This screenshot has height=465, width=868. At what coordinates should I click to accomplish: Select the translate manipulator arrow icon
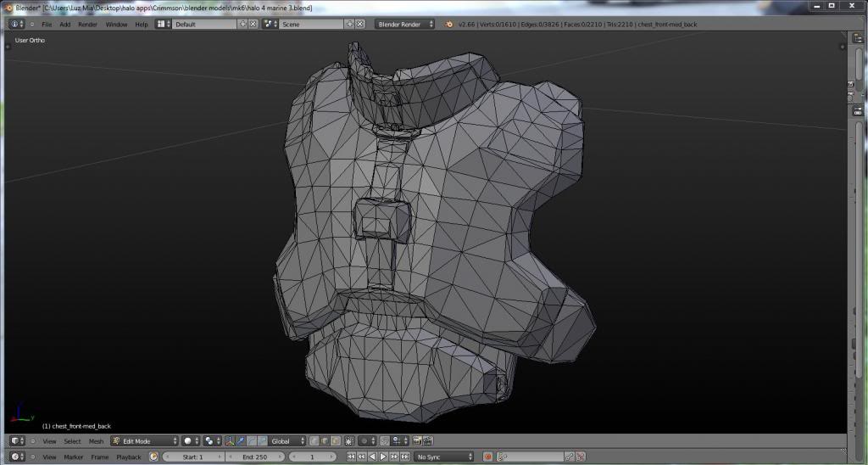coord(241,441)
